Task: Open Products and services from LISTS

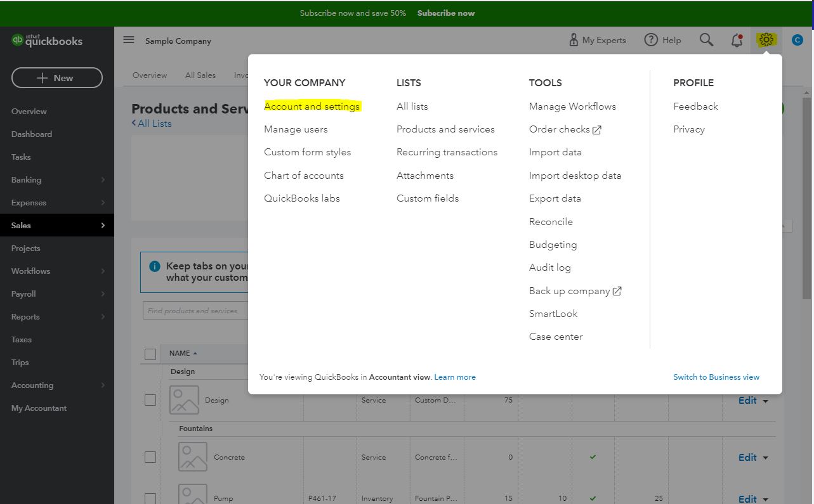Action: point(445,129)
